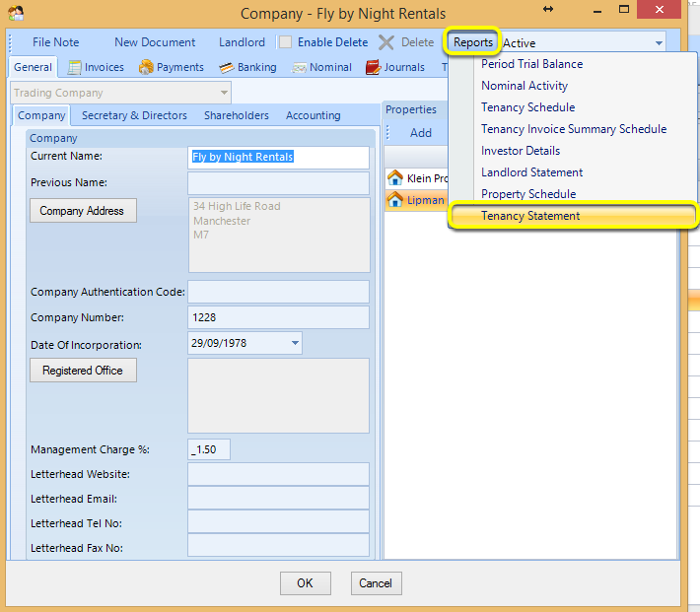Open the Invoices tab icon
Image resolution: width=700 pixels, height=612 pixels.
74,67
